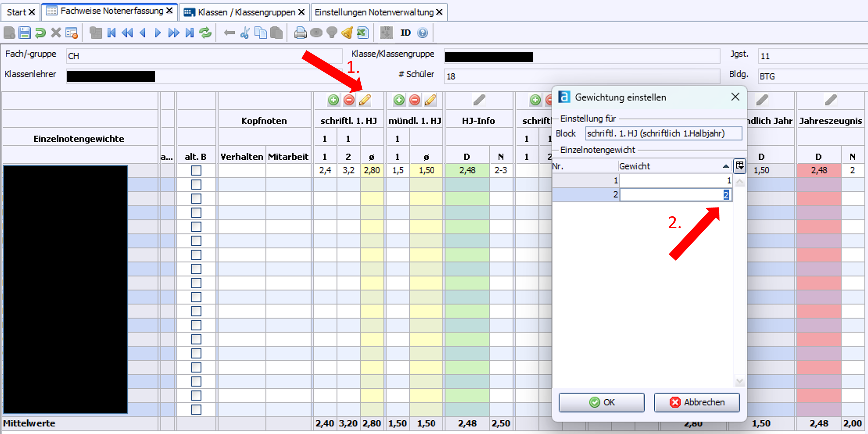The image size is (868, 434).
Task: Click the blue help question mark icon
Action: click(423, 33)
